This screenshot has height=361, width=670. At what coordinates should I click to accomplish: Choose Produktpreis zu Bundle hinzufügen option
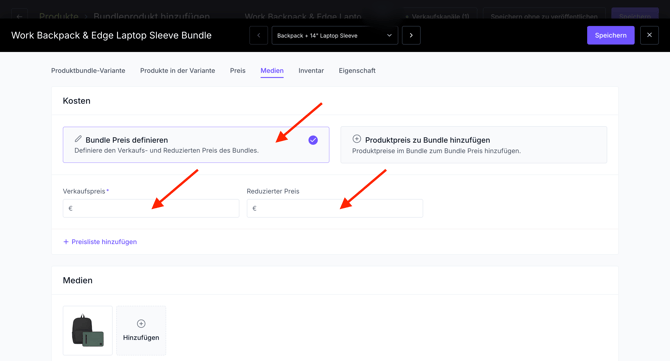pos(473,144)
